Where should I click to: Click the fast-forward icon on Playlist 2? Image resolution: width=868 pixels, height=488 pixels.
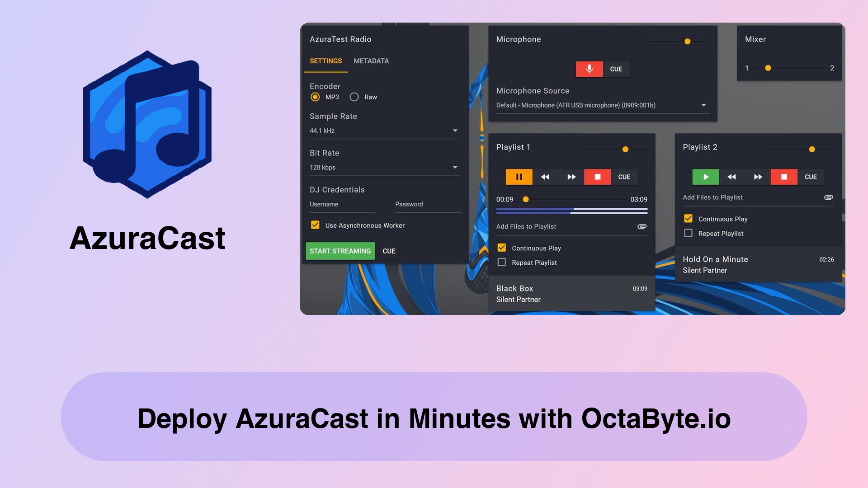[758, 177]
